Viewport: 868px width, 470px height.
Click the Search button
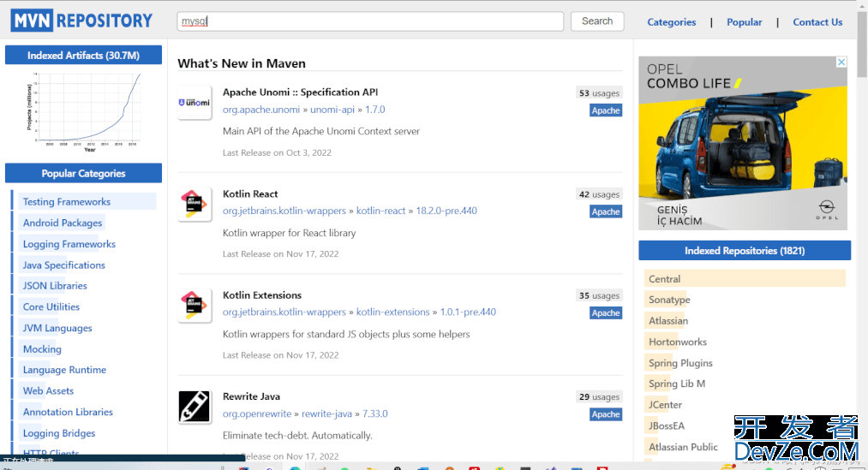pos(596,21)
